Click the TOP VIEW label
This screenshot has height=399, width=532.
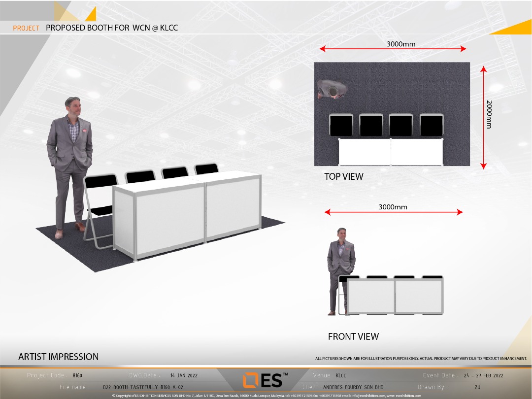pyautogui.click(x=343, y=176)
